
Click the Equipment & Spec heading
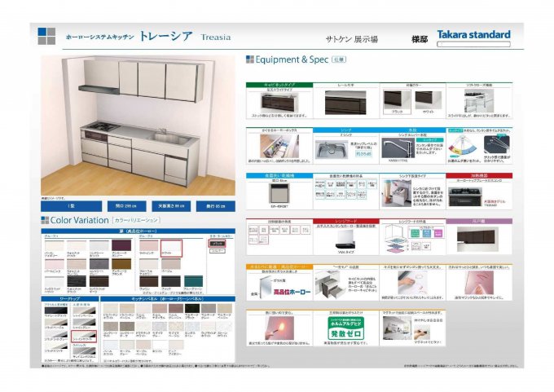pos(292,59)
